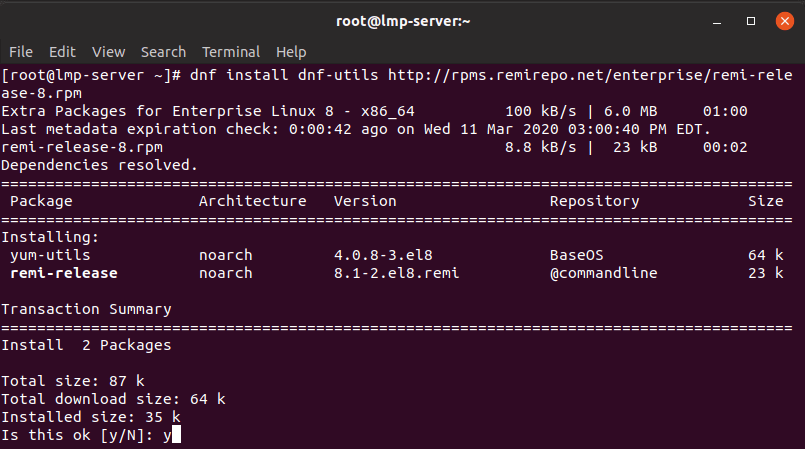Click the 'Total size: 87 k' line

pos(73,381)
